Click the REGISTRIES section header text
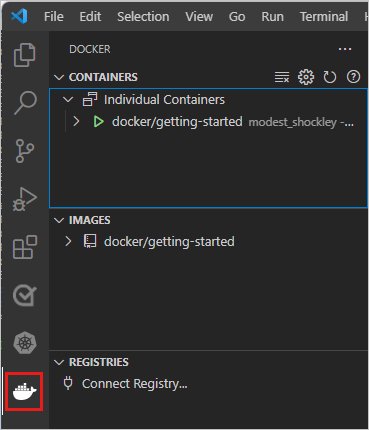The image size is (369, 430). pyautogui.click(x=99, y=362)
